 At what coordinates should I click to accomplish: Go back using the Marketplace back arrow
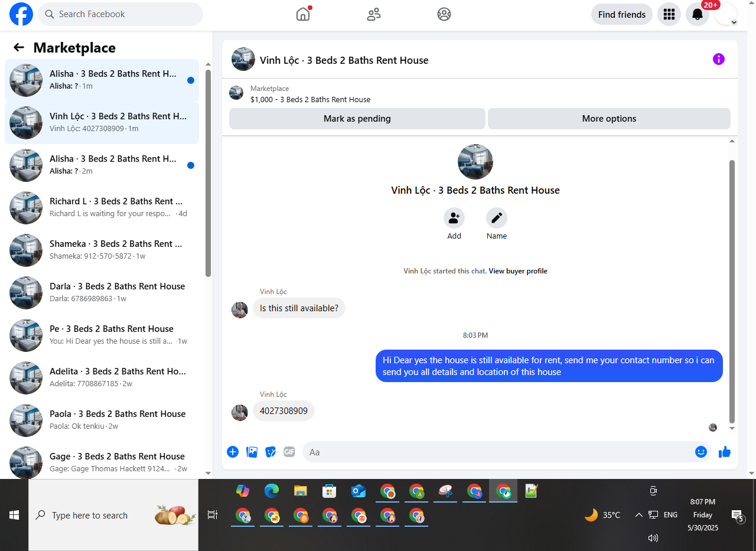click(x=19, y=48)
